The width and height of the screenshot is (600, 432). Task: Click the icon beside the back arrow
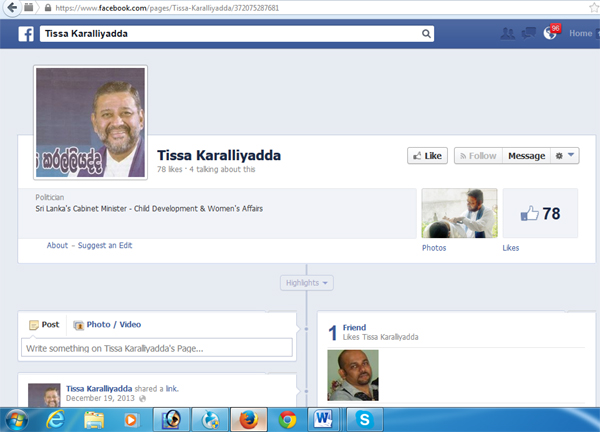[x=28, y=7]
